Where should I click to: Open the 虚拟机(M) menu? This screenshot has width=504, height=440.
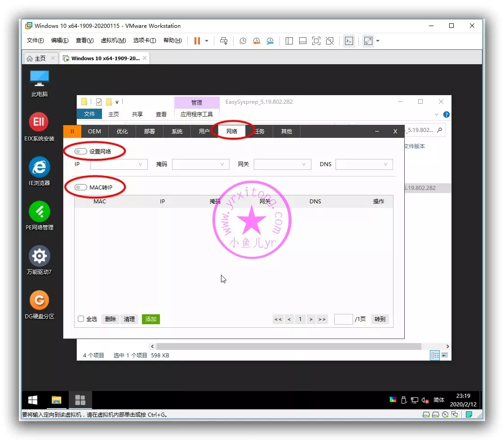click(113, 40)
